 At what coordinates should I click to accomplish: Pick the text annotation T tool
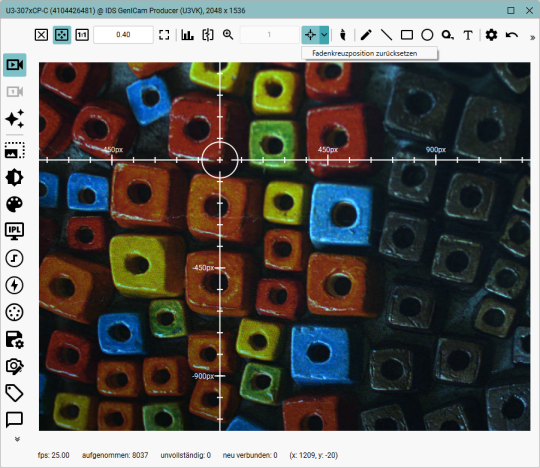pyautogui.click(x=468, y=35)
